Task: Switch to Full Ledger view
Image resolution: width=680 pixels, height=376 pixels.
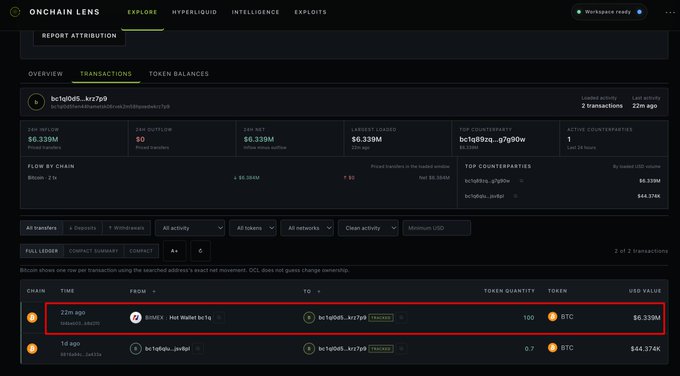Action: pos(42,251)
